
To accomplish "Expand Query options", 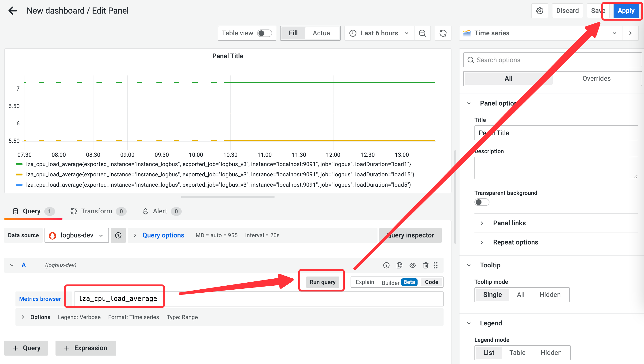I will point(163,235).
